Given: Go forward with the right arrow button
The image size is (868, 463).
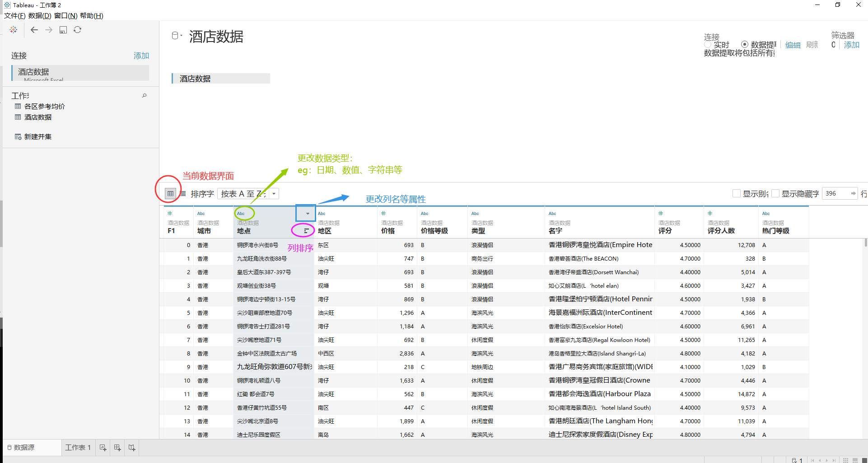Looking at the screenshot, I should (x=49, y=30).
